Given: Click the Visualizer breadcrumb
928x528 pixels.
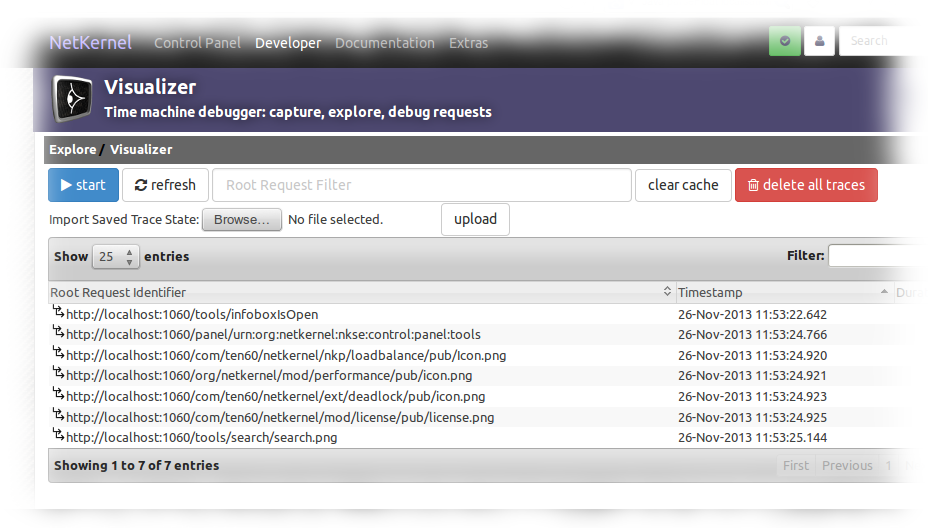Looking at the screenshot, I should (141, 149).
